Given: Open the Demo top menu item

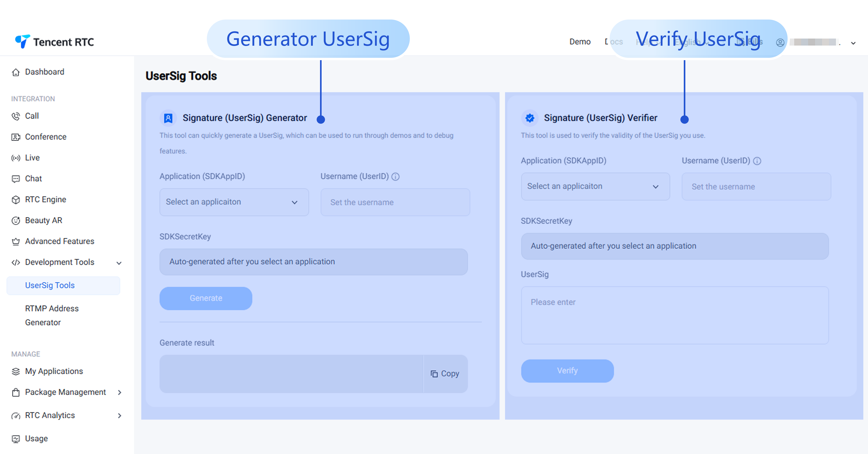Looking at the screenshot, I should click(x=580, y=42).
